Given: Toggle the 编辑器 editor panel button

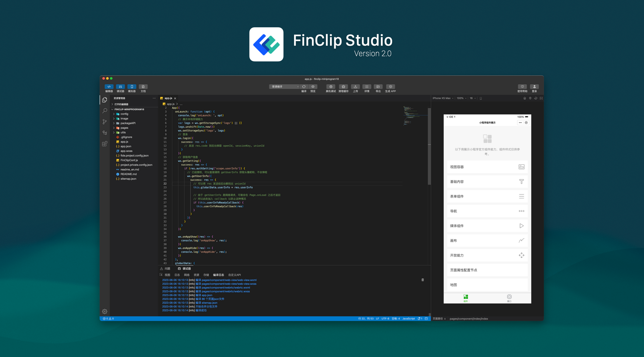Looking at the screenshot, I should [109, 87].
